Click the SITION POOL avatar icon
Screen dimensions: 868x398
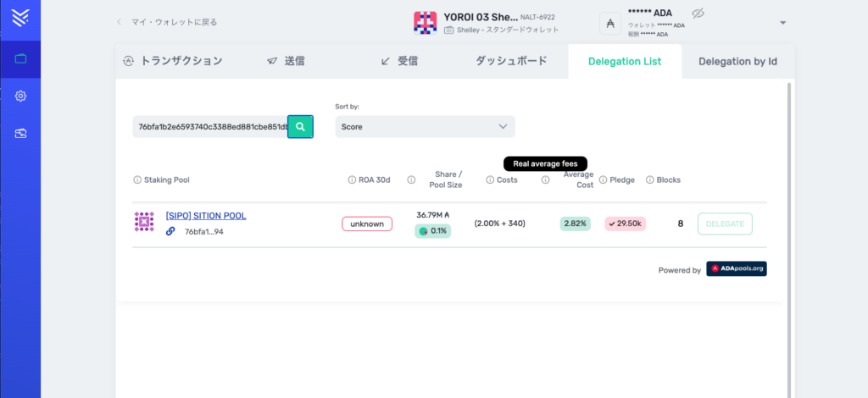click(x=144, y=222)
